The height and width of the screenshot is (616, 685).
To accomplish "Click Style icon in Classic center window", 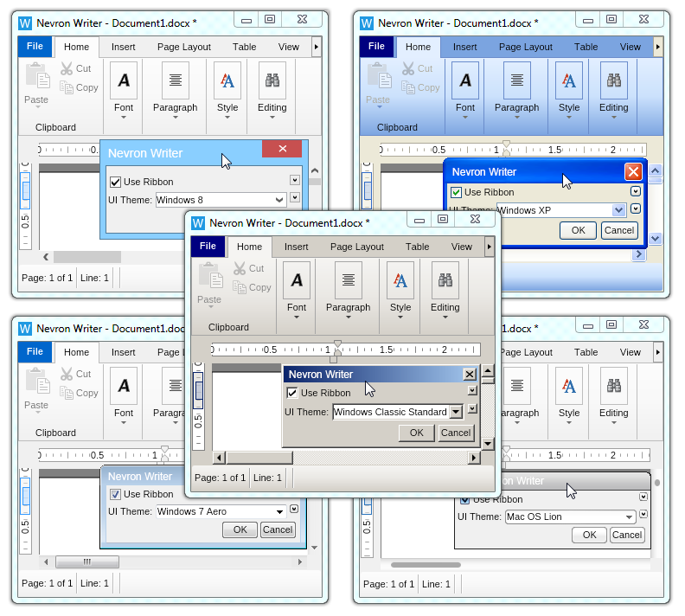I will 400,280.
